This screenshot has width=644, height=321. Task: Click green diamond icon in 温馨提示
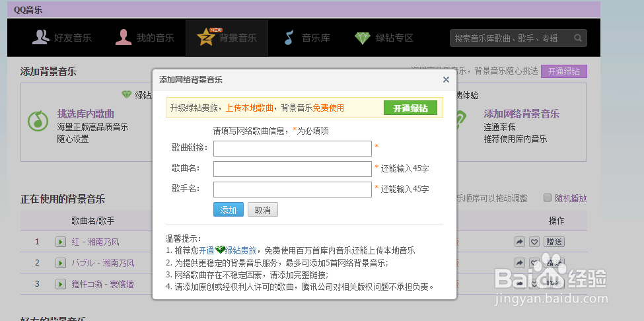coord(220,250)
